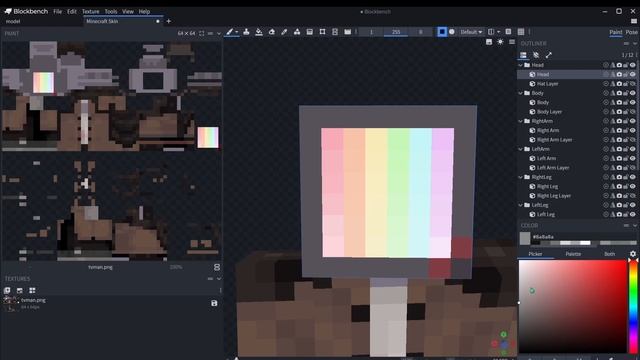Collapse the RightArm group
The width and height of the screenshot is (640, 360).
(520, 121)
